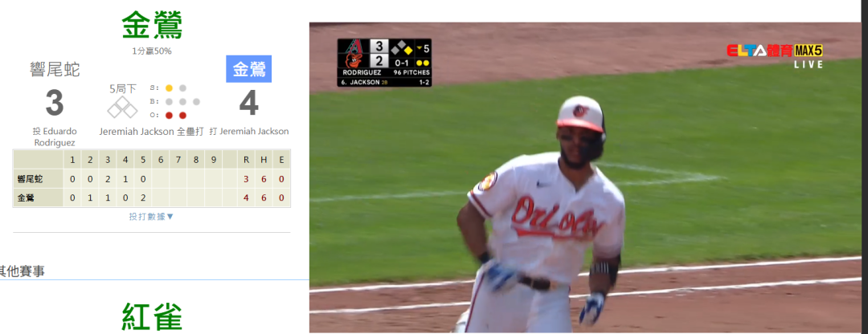
Task: Click the 金鶯 team heading in green
Action: click(152, 26)
